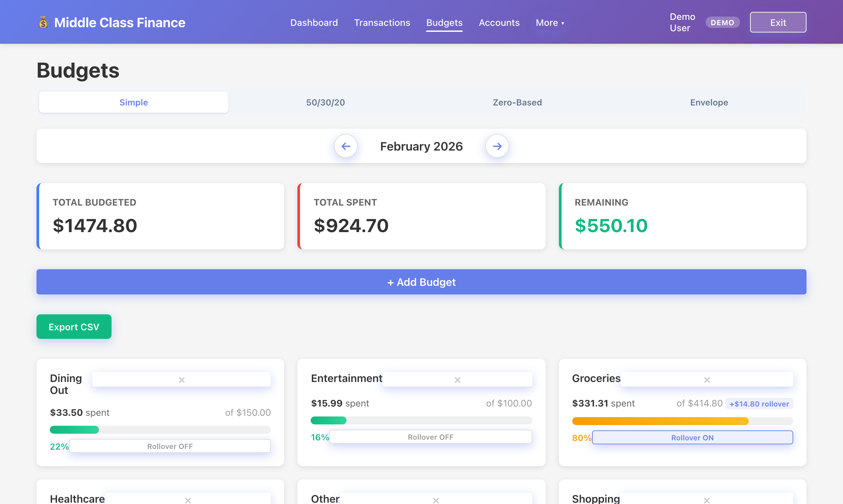
Task: Click the Export CSV button
Action: 74,326
